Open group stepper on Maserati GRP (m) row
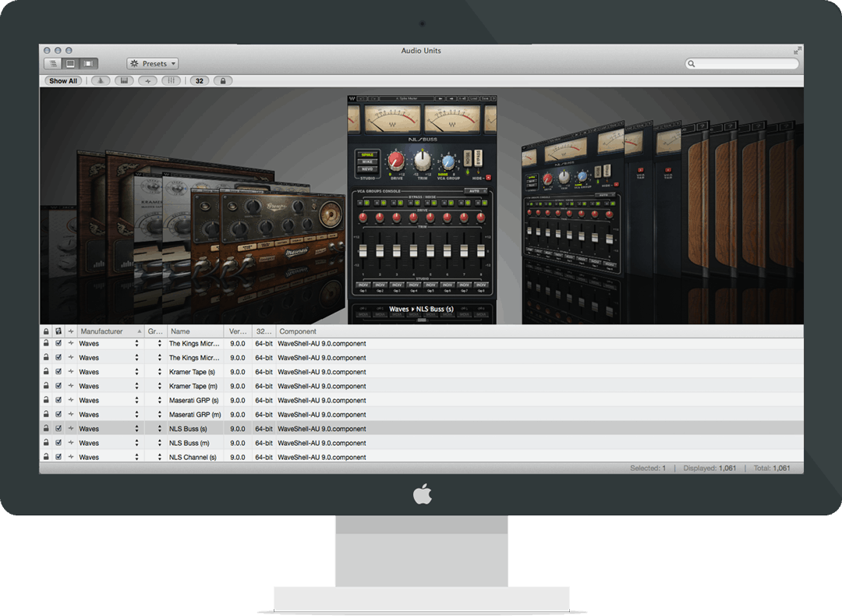This screenshot has width=842, height=616. click(160, 414)
